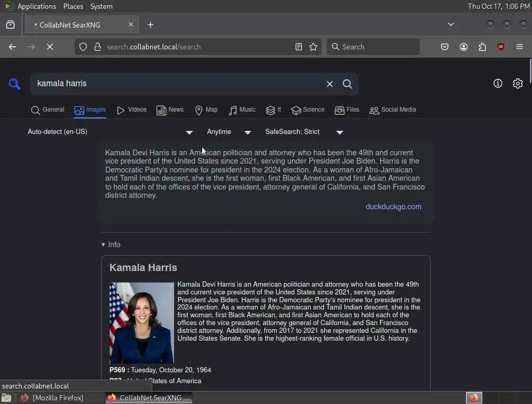The height and width of the screenshot is (404, 532).
Task: Open a new browser tab
Action: coord(151,25)
